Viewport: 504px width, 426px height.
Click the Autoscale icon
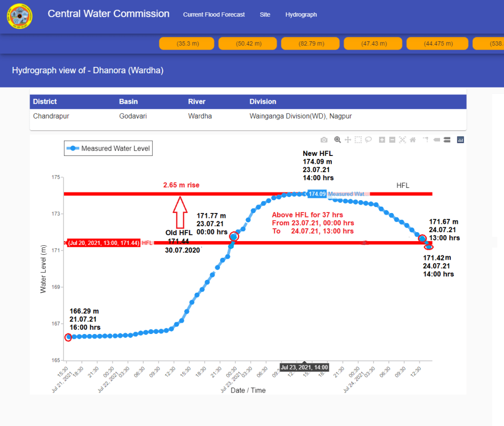[403, 140]
